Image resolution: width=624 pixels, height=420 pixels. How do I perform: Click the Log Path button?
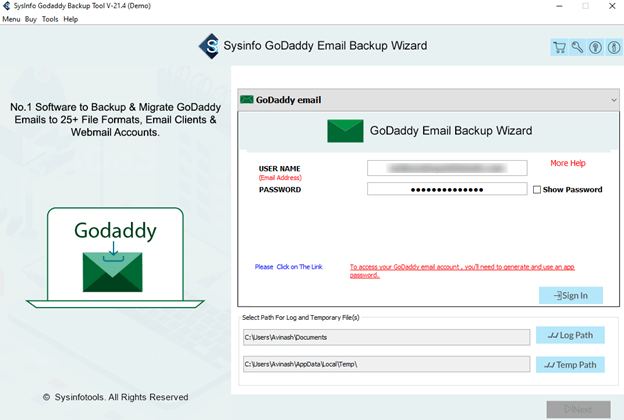click(570, 335)
